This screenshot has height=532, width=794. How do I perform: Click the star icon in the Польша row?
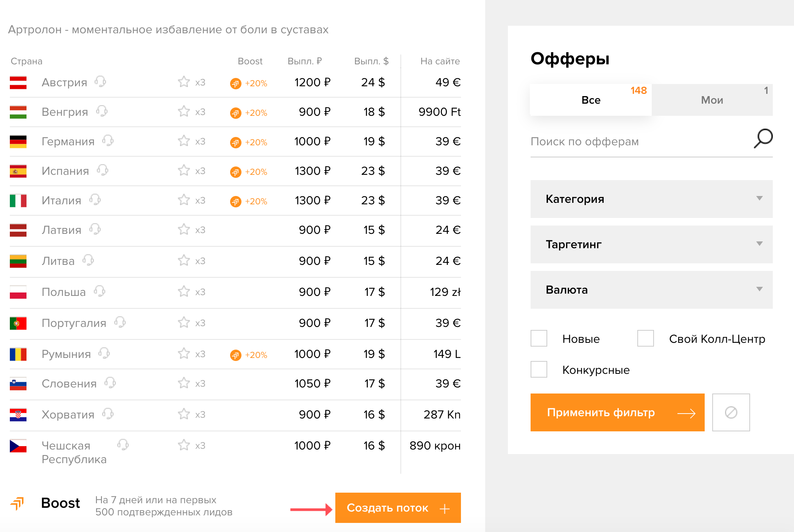pyautogui.click(x=184, y=291)
